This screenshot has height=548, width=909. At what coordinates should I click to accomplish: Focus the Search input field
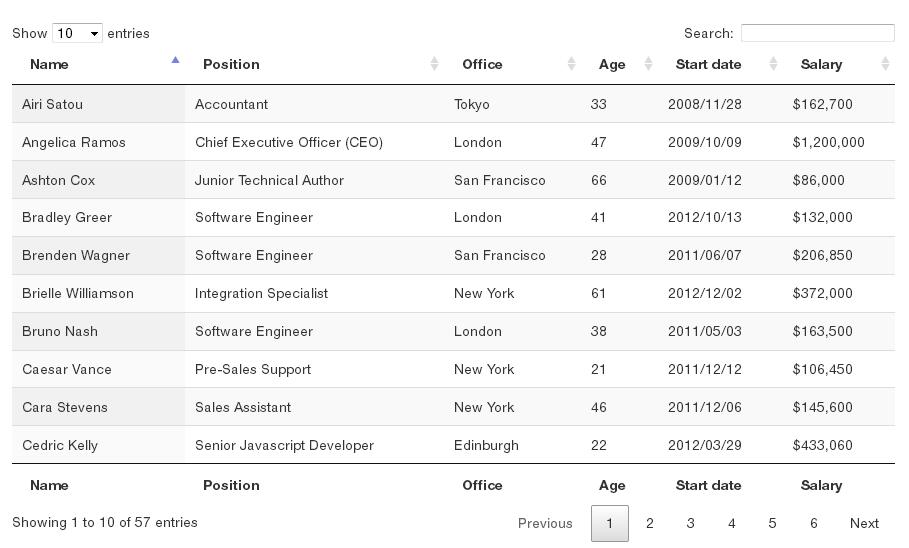click(x=817, y=33)
